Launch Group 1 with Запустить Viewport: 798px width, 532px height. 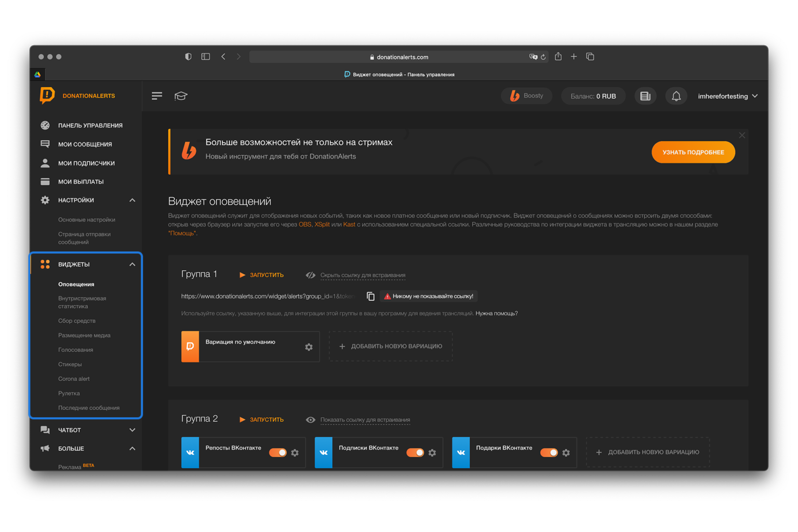(261, 275)
